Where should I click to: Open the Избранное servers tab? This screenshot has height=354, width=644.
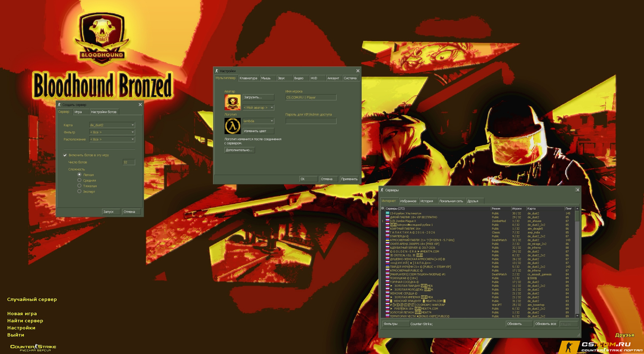pyautogui.click(x=408, y=201)
